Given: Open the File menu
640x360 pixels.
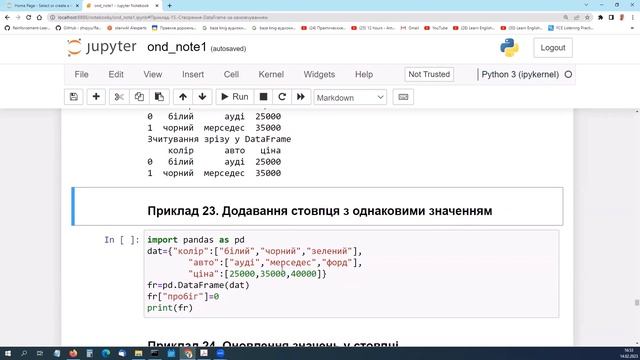Looking at the screenshot, I should 81,74.
